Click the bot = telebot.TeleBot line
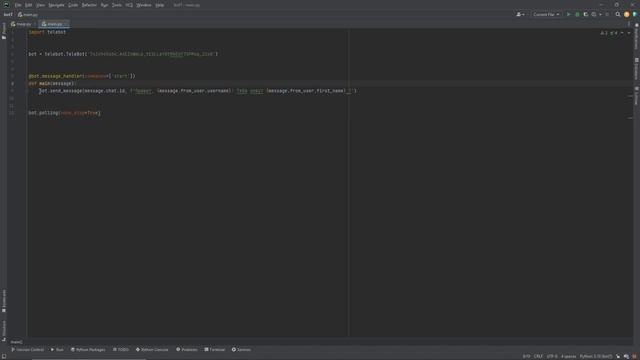 pyautogui.click(x=123, y=54)
